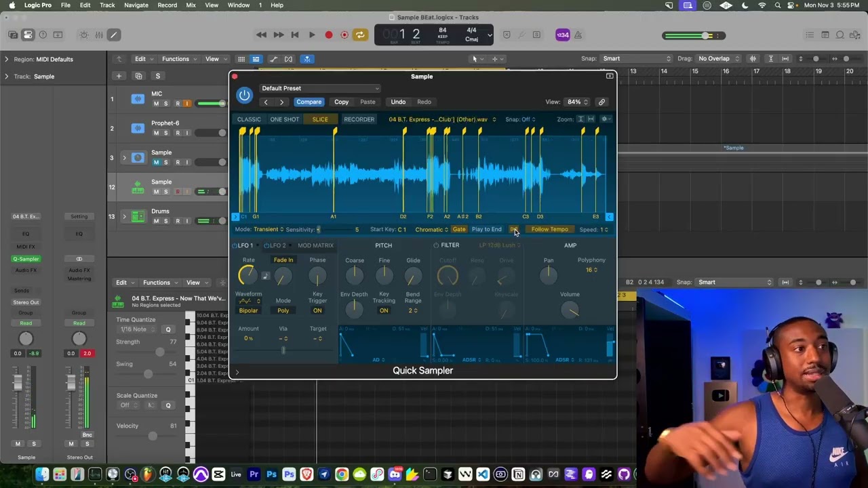868x488 pixels.
Task: Click the Rewind transport button
Action: pyautogui.click(x=261, y=35)
